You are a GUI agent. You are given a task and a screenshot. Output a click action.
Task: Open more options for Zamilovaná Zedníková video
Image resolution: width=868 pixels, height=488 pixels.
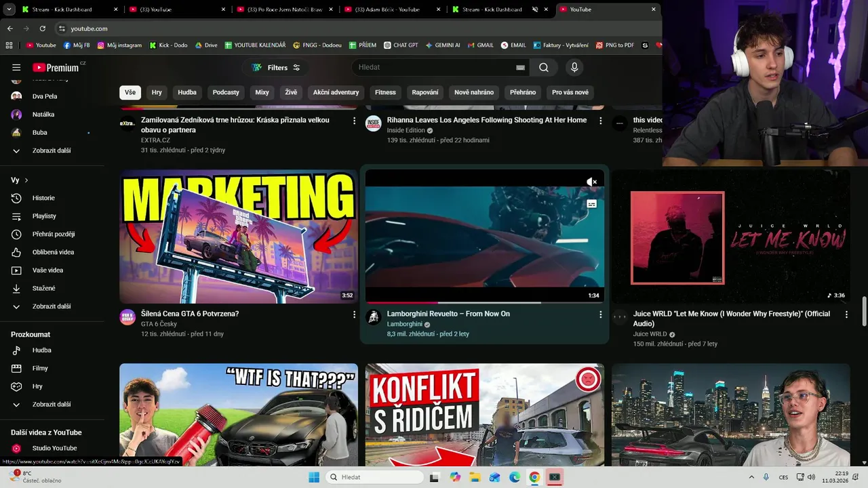pos(354,121)
